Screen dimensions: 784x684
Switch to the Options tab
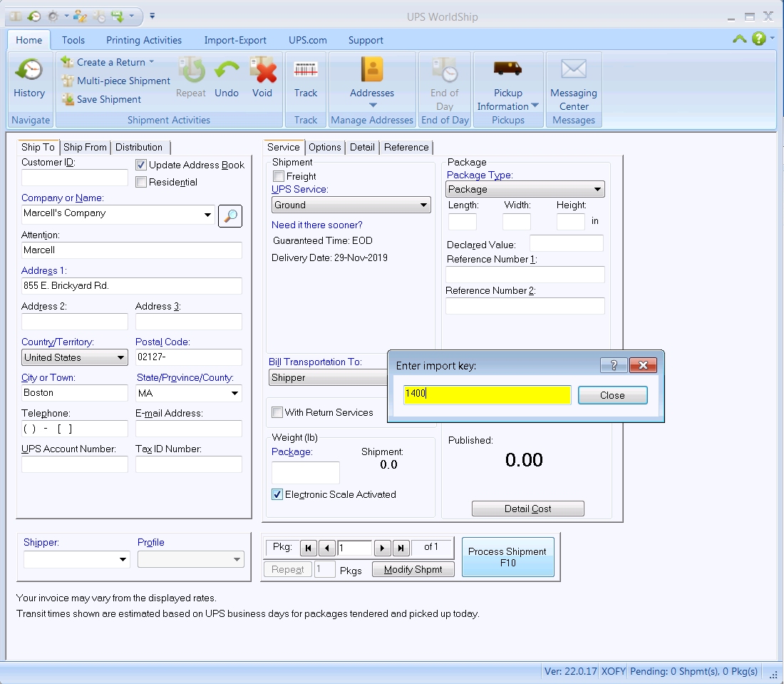click(x=324, y=147)
